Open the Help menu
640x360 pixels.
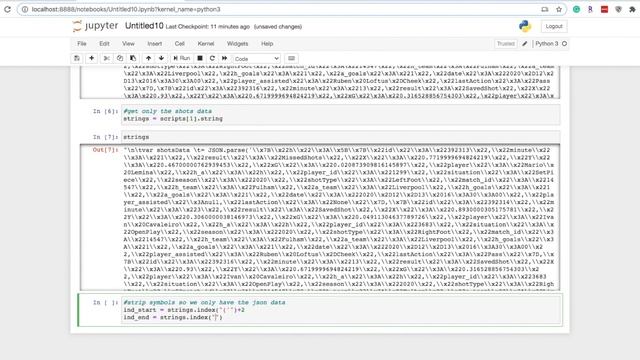pyautogui.click(x=267, y=44)
